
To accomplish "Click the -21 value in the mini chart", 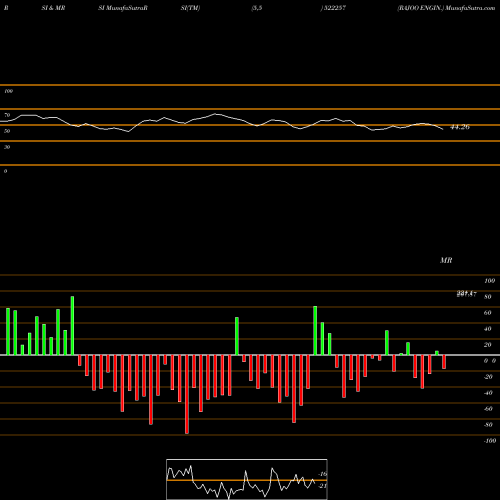I will click(x=322, y=486).
